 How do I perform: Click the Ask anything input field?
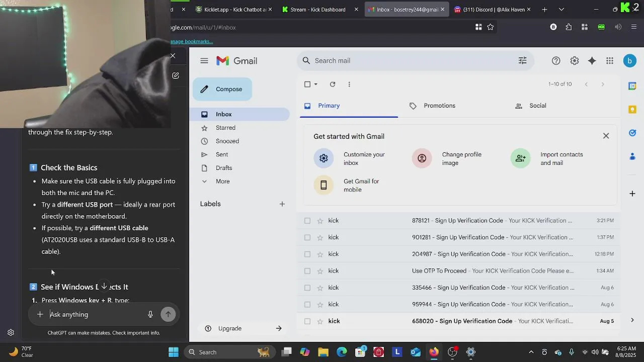(96, 315)
